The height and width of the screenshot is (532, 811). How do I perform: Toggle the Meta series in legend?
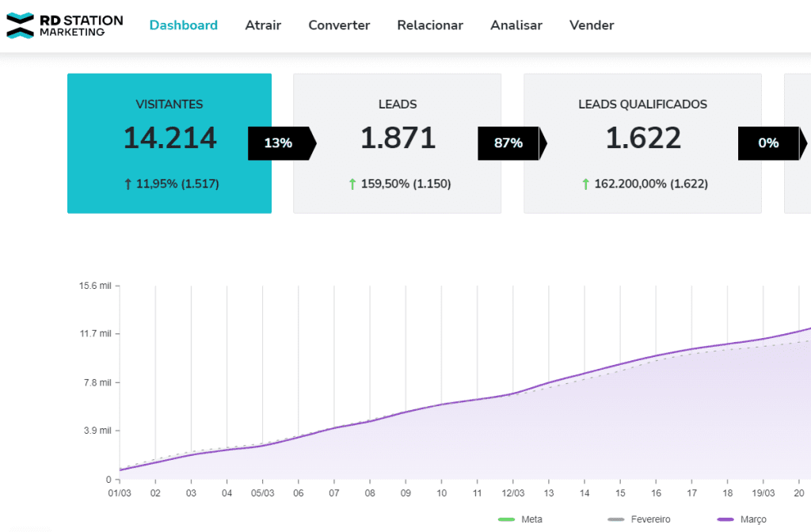(521, 519)
